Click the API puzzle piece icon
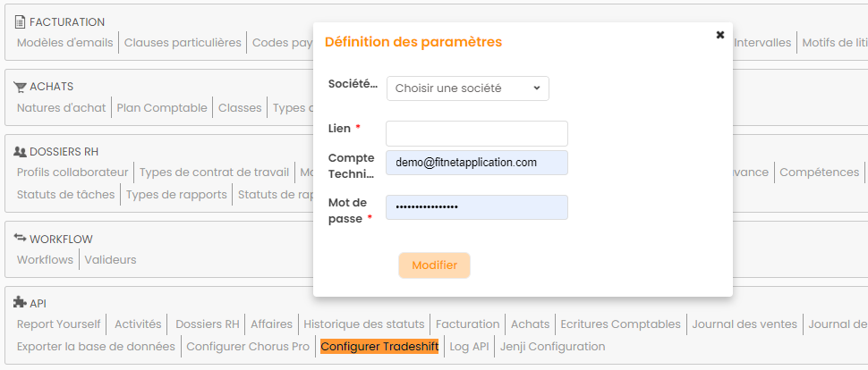 point(21,304)
